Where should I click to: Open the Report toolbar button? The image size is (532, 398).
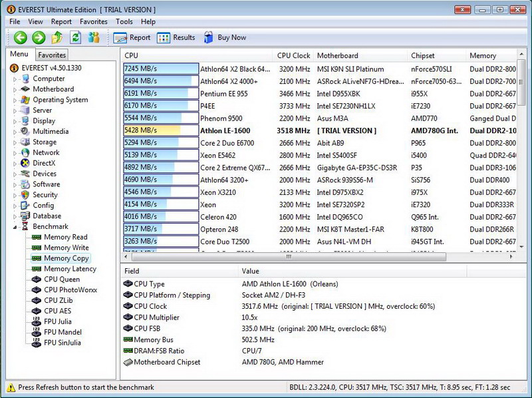[132, 38]
